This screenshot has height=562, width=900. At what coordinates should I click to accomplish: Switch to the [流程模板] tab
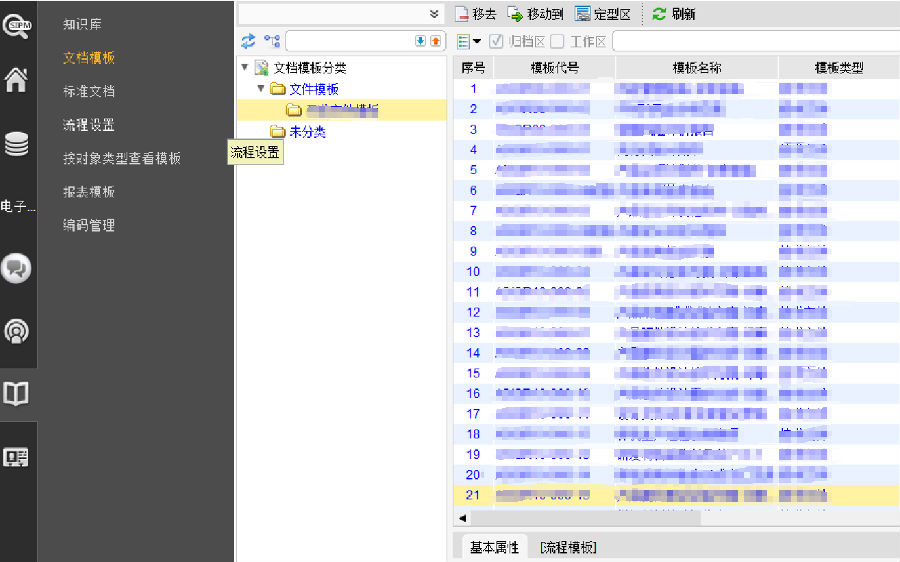click(568, 548)
